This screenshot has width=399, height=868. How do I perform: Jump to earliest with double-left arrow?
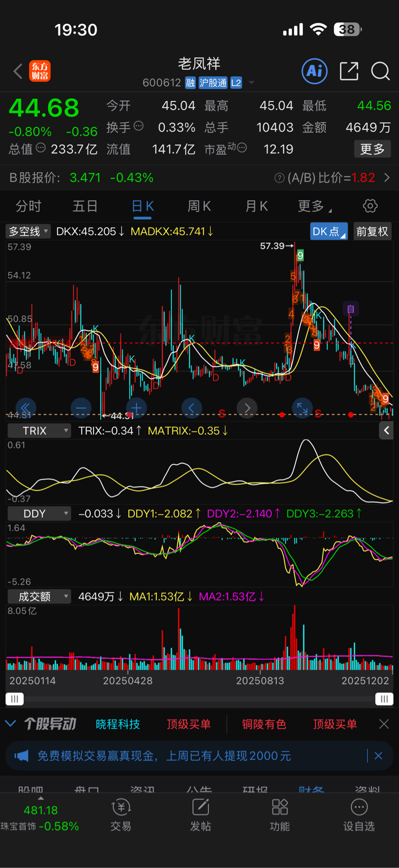click(25, 408)
